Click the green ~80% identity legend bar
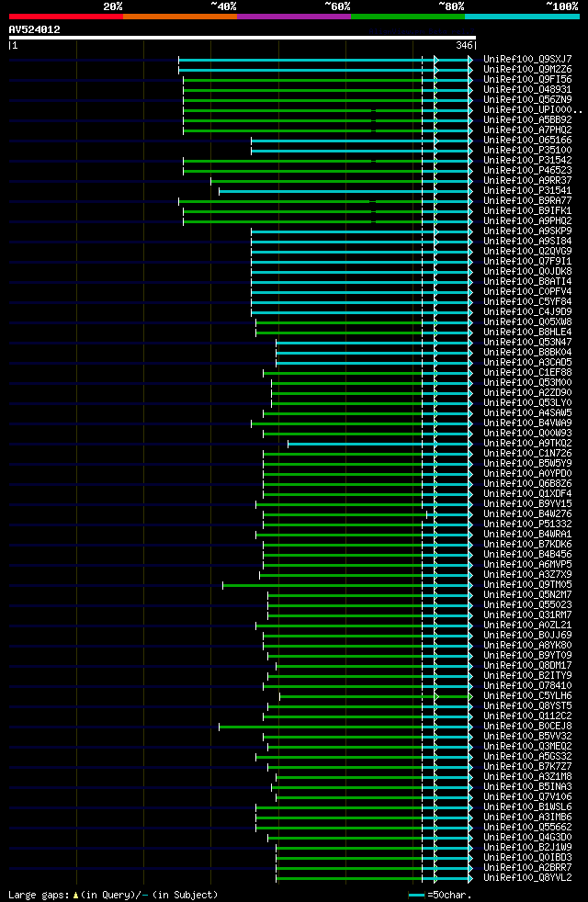Viewport: 588px width, 902px height. [x=408, y=17]
